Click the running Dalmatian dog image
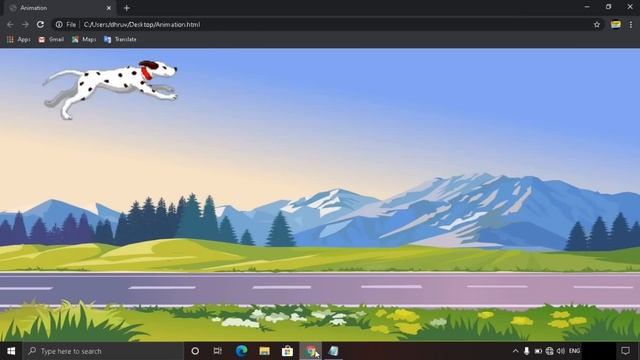Image resolution: width=640 pixels, height=360 pixels. tap(110, 89)
